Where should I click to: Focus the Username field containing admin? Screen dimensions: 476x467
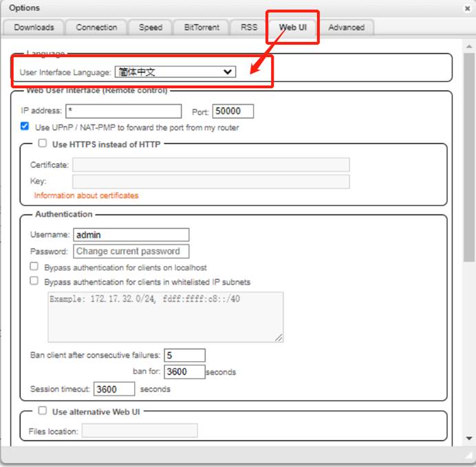pyautogui.click(x=131, y=235)
